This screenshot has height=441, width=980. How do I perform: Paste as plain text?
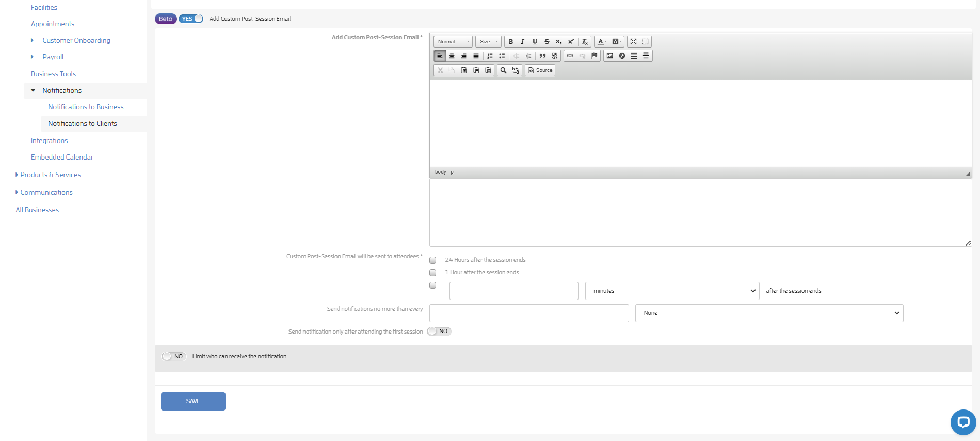coord(476,70)
